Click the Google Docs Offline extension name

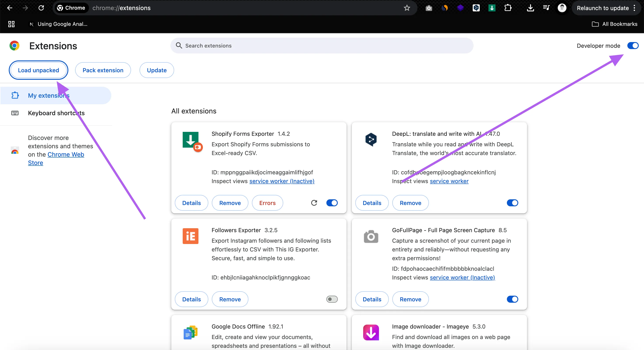coord(238,327)
